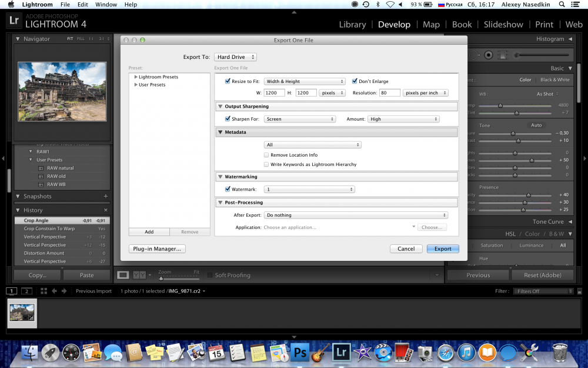
Task: Click export width input field
Action: 274,93
